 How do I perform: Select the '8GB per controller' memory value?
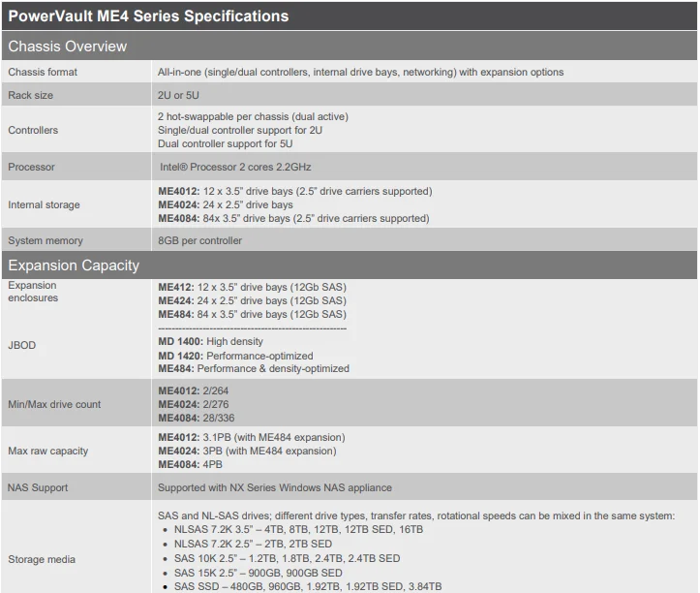[200, 240]
